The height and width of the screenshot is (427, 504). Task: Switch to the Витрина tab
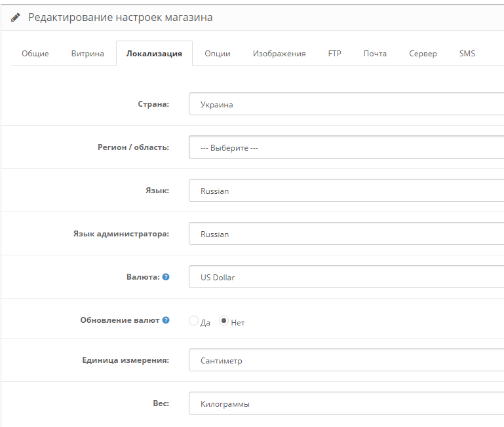(88, 54)
